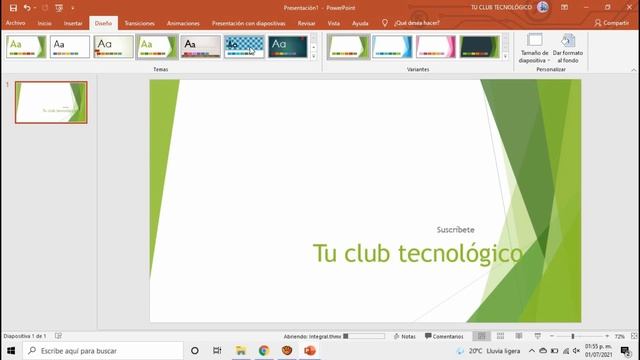The width and height of the screenshot is (640, 360).
Task: Click the taskbar search box
Action: pos(103,351)
